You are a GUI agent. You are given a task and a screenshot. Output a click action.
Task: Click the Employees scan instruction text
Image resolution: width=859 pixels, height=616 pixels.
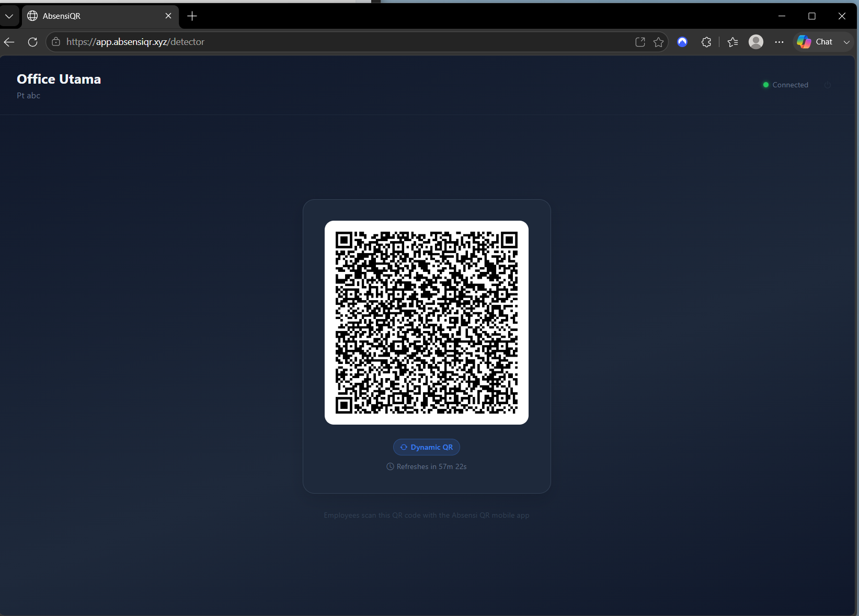pos(427,515)
